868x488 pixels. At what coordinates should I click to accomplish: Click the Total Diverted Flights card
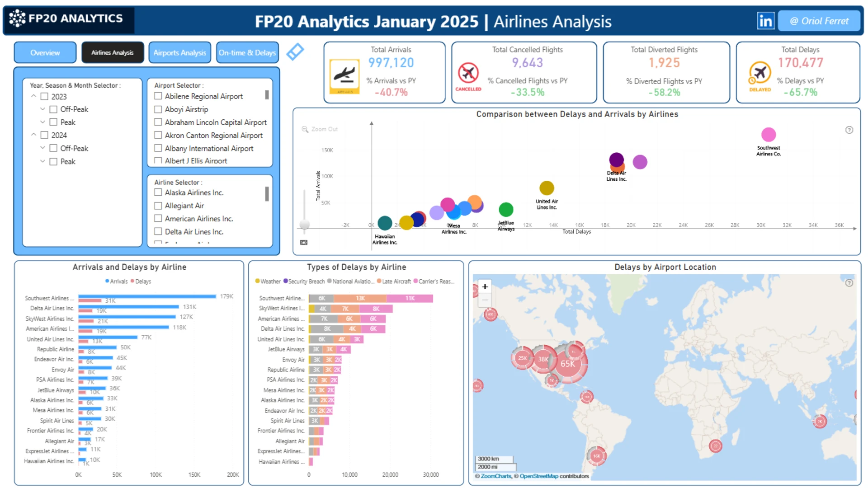[x=666, y=72]
